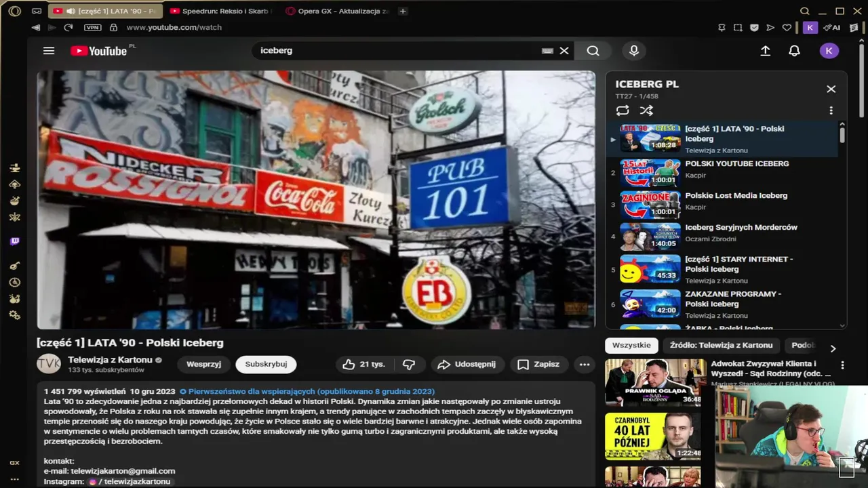The image size is (868, 488).
Task: Open options for Adwokat Zwyzywał Klienta video
Action: pyautogui.click(x=842, y=365)
